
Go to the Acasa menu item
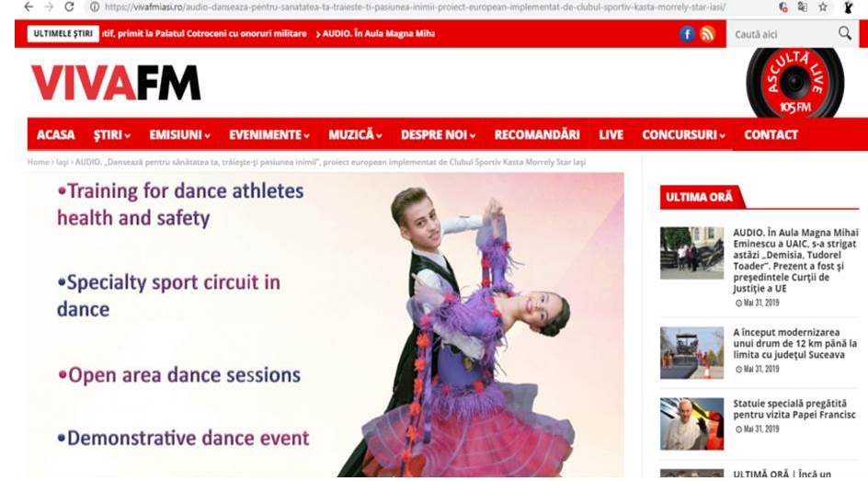[56, 134]
